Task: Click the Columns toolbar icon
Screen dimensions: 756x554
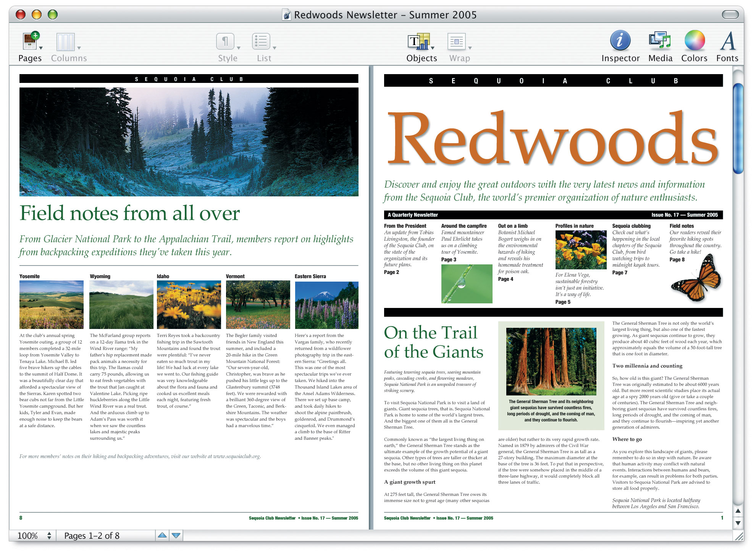Action: tap(65, 42)
